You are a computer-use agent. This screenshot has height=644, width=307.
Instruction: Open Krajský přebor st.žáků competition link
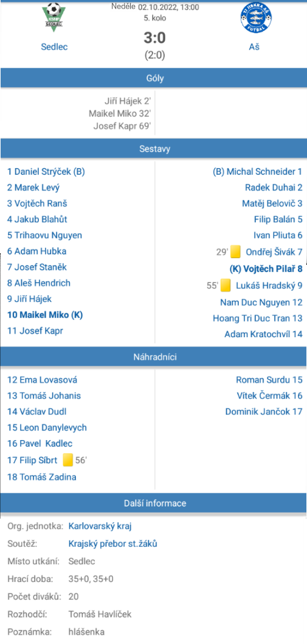(x=113, y=544)
